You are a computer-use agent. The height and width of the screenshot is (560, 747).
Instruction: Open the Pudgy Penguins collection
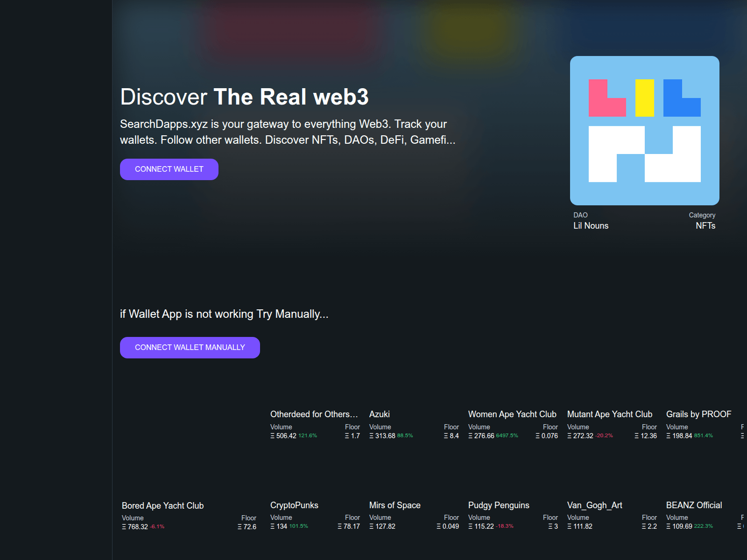click(x=499, y=505)
